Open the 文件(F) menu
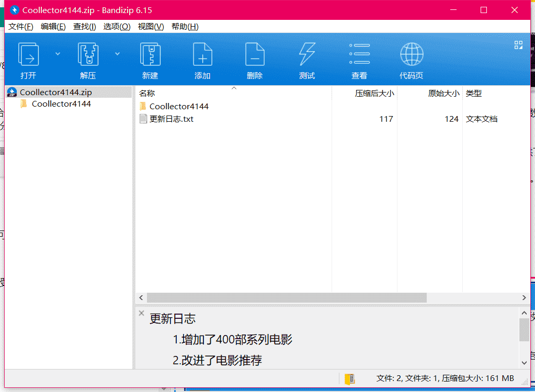 (21, 27)
